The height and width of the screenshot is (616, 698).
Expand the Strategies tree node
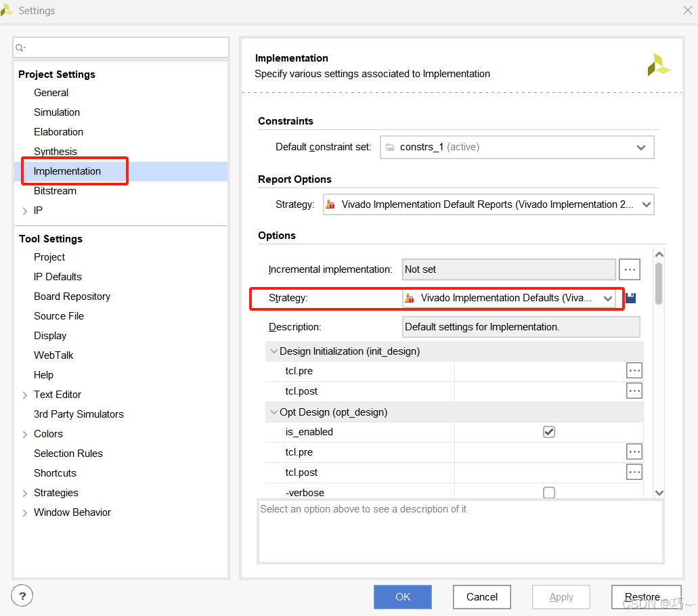click(25, 493)
